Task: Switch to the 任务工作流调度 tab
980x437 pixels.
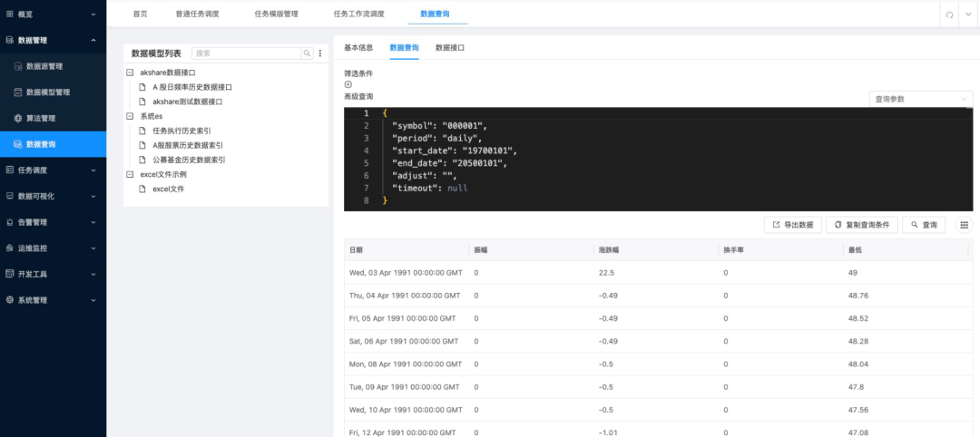Action: 358,14
